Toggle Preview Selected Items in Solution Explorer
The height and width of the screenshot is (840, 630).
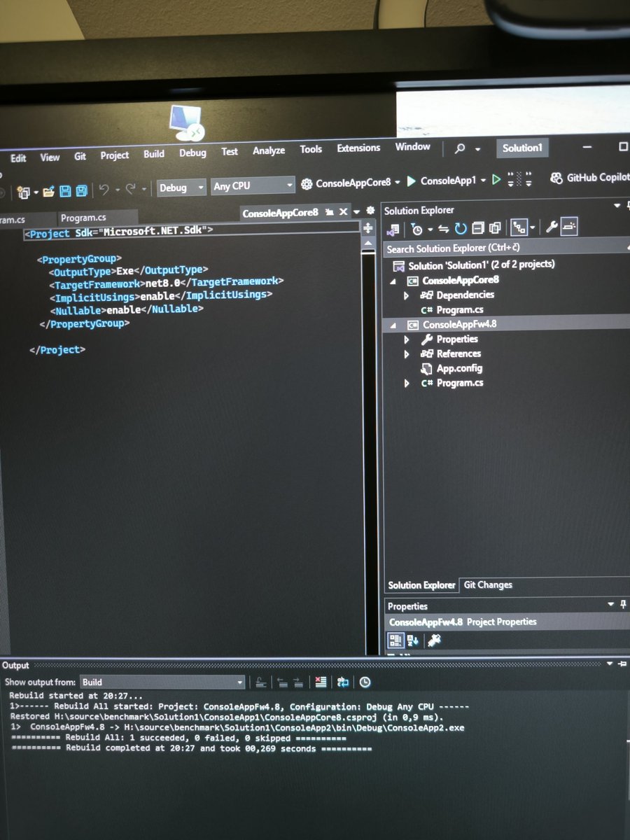pos(570,225)
